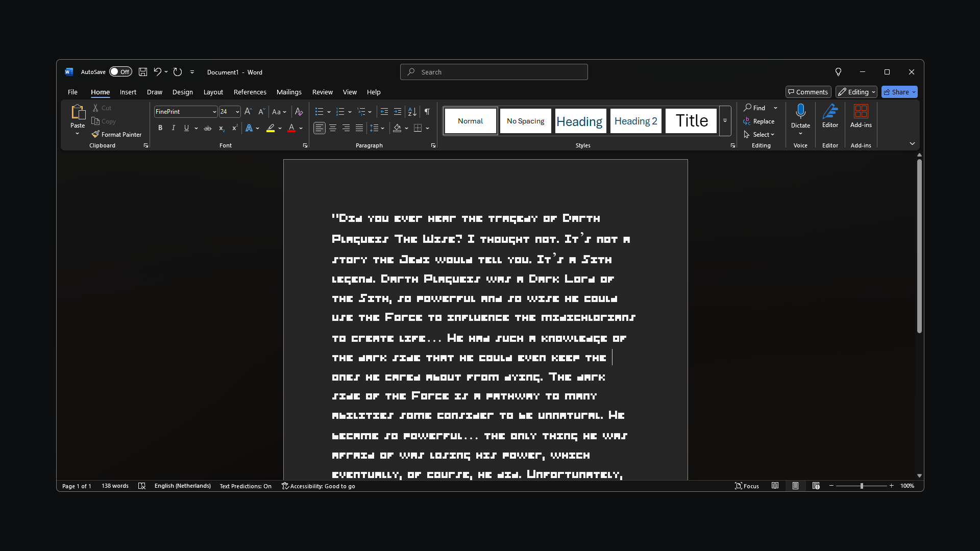This screenshot has height=551, width=980.
Task: Toggle subscript formatting
Action: tap(221, 128)
